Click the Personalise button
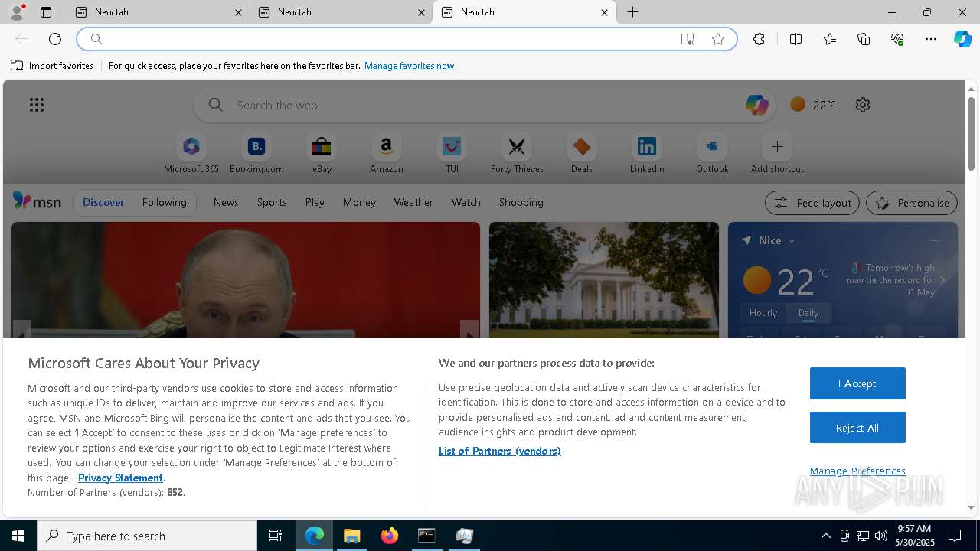The height and width of the screenshot is (551, 980). pos(912,203)
